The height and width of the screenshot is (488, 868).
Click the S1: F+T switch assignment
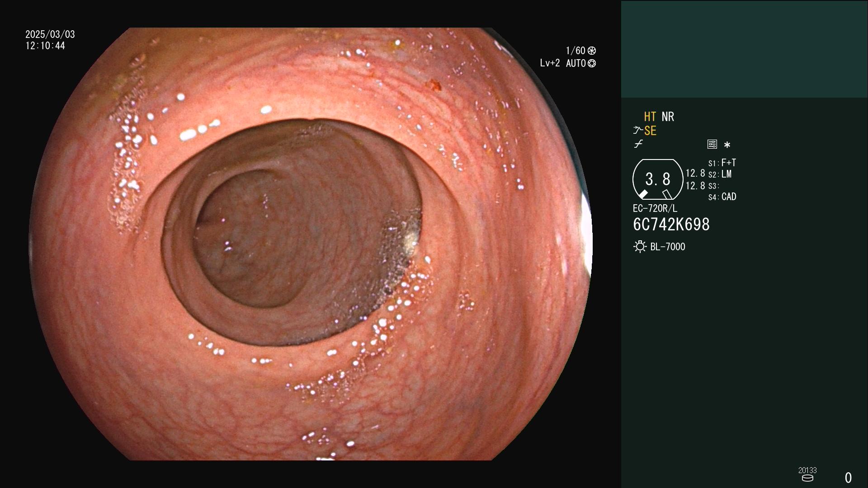(x=722, y=163)
